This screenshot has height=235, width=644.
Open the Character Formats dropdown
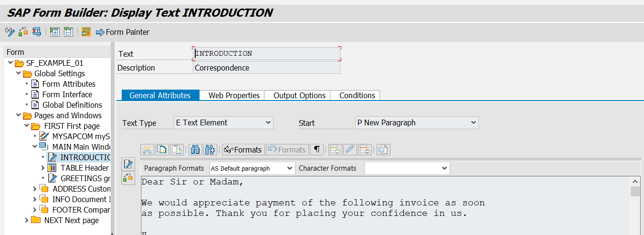pos(407,168)
